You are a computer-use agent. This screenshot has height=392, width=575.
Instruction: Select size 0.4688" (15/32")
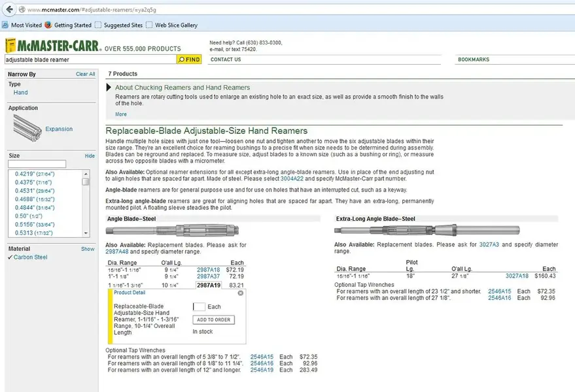(x=35, y=199)
